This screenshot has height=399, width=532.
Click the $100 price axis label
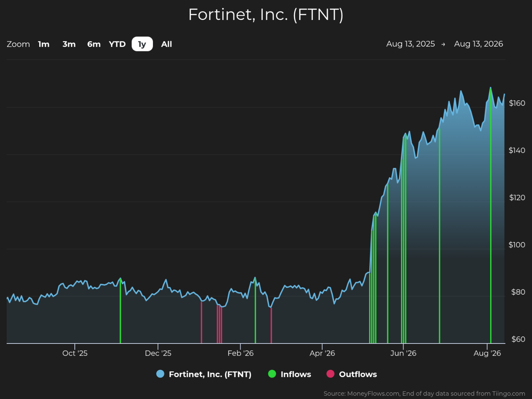(517, 245)
